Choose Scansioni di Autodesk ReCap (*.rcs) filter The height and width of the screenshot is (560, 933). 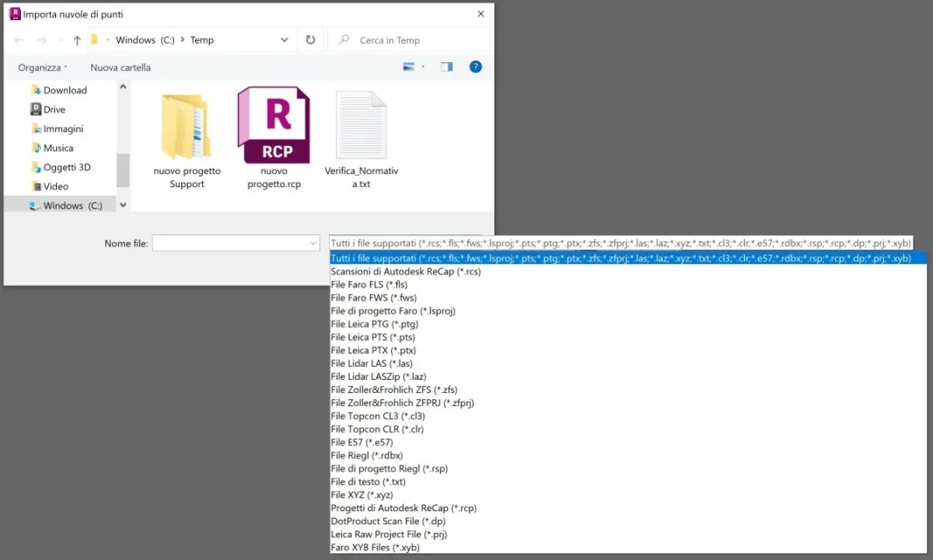405,271
